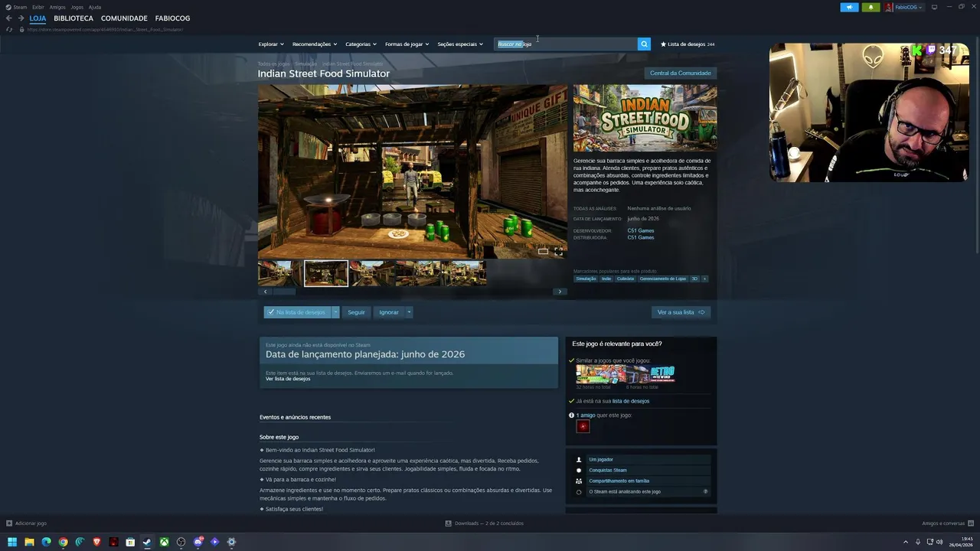Open the Exibir menu
Screen dimensions: 980x551
click(x=38, y=7)
